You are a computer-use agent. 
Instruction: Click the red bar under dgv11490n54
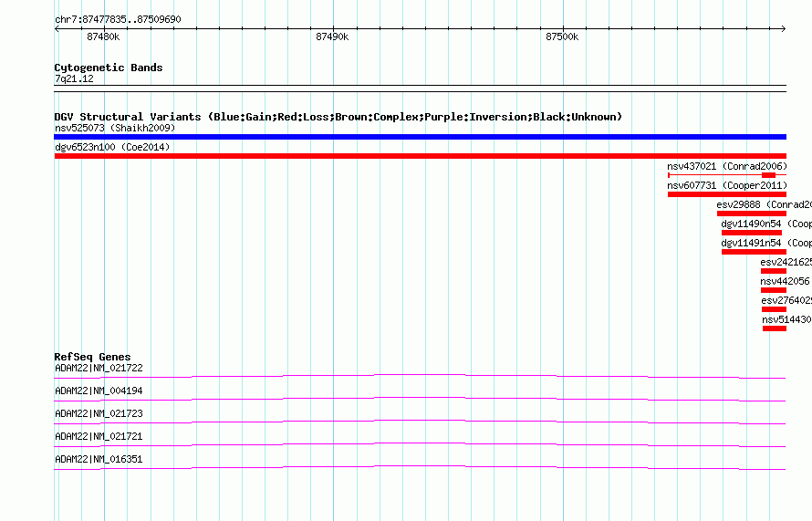(x=752, y=233)
